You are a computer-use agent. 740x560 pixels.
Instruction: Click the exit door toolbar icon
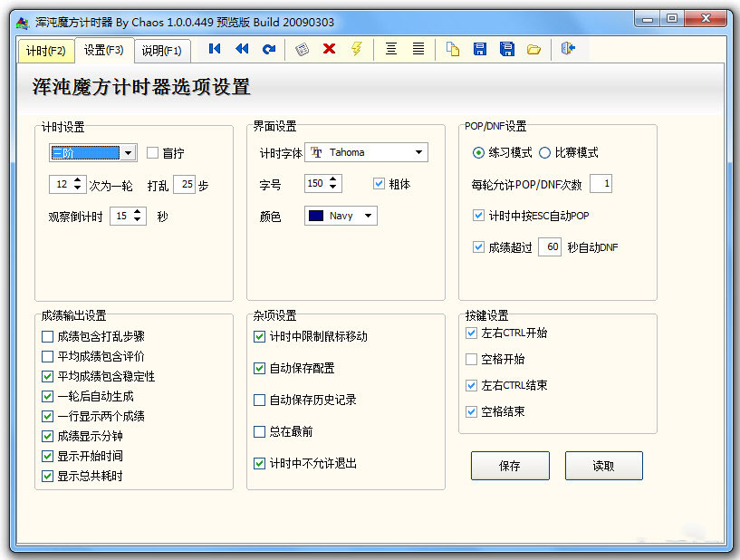(x=568, y=49)
